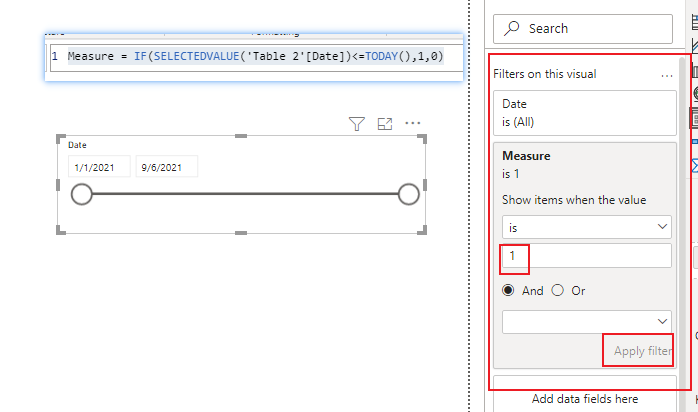Click the 'Filters on this visual' heading
The height and width of the screenshot is (412, 698).
544,74
